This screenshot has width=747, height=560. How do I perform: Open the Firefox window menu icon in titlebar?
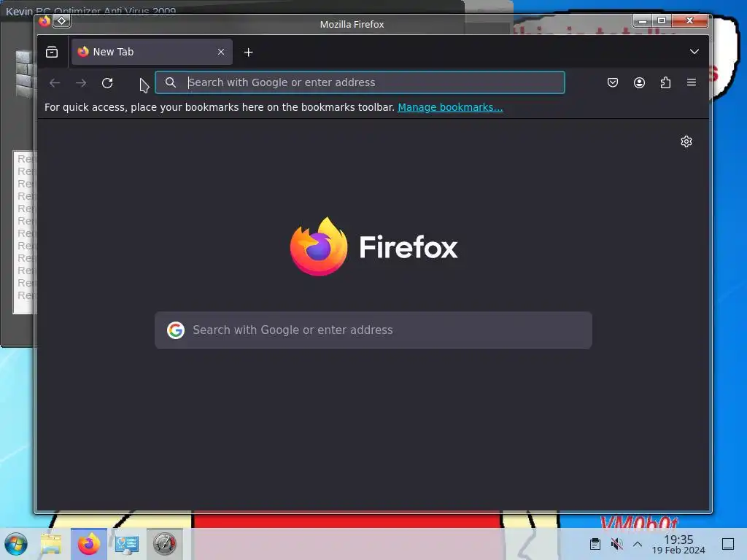(44, 21)
